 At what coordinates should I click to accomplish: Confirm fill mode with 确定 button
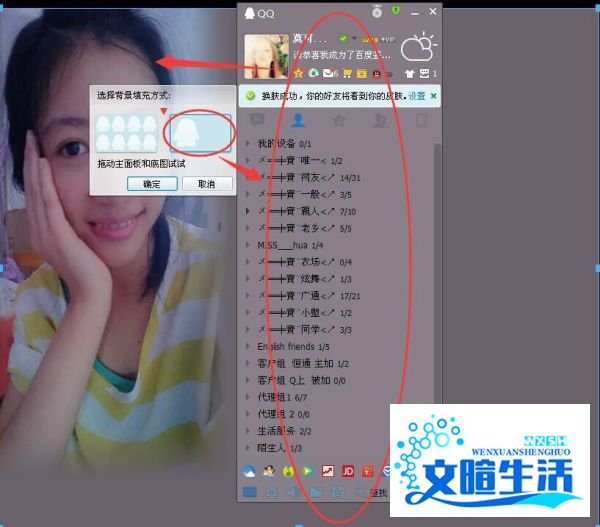pos(152,184)
